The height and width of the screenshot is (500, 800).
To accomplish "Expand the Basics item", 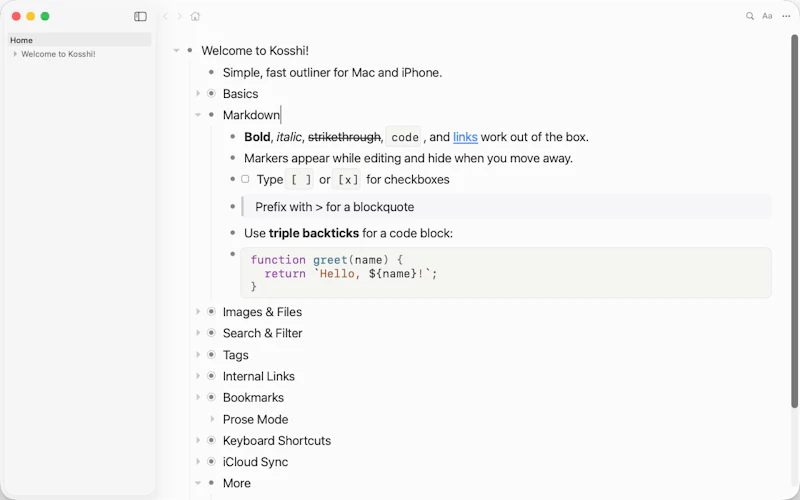I will pos(198,93).
